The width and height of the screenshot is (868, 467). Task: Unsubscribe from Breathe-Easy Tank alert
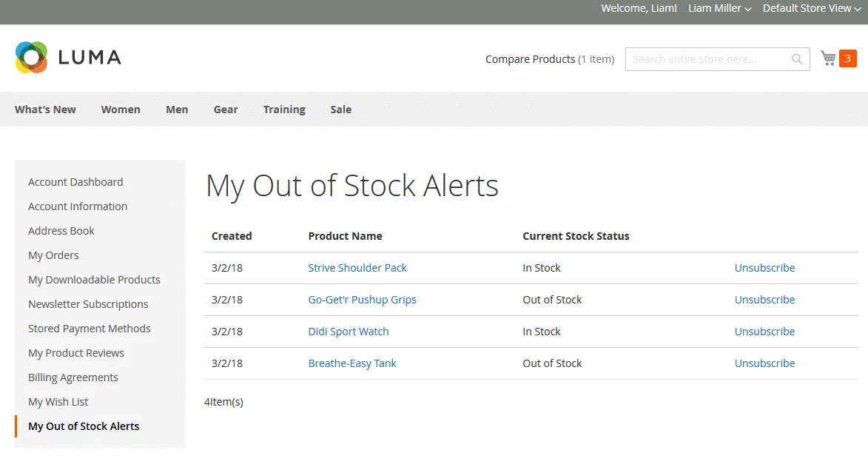pos(764,363)
